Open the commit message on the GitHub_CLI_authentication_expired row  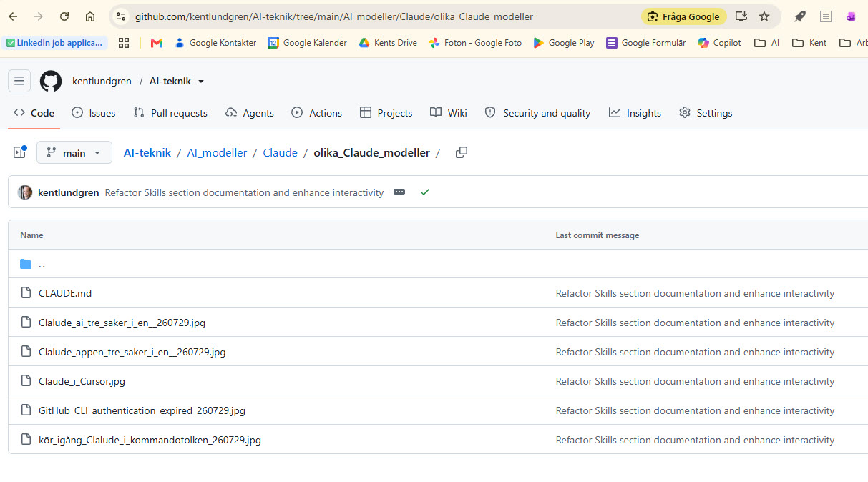tap(695, 410)
